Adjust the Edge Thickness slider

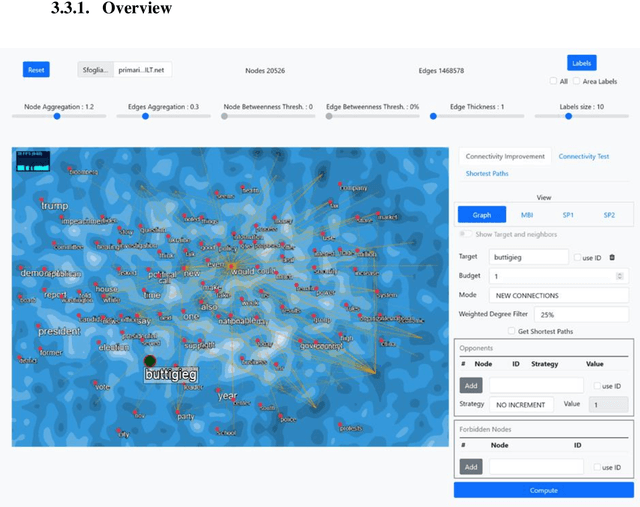click(477, 116)
